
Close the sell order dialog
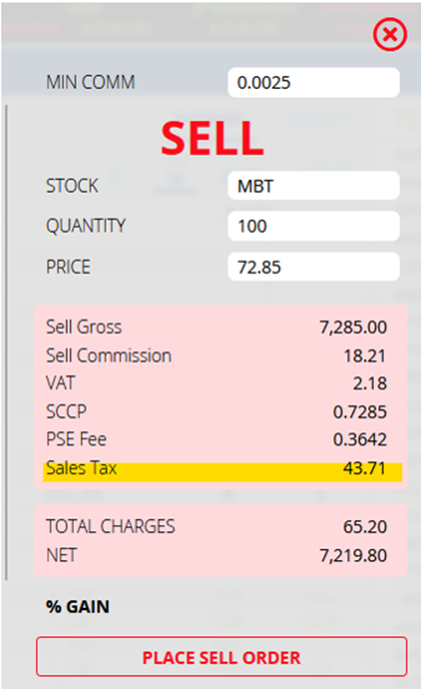[x=390, y=34]
